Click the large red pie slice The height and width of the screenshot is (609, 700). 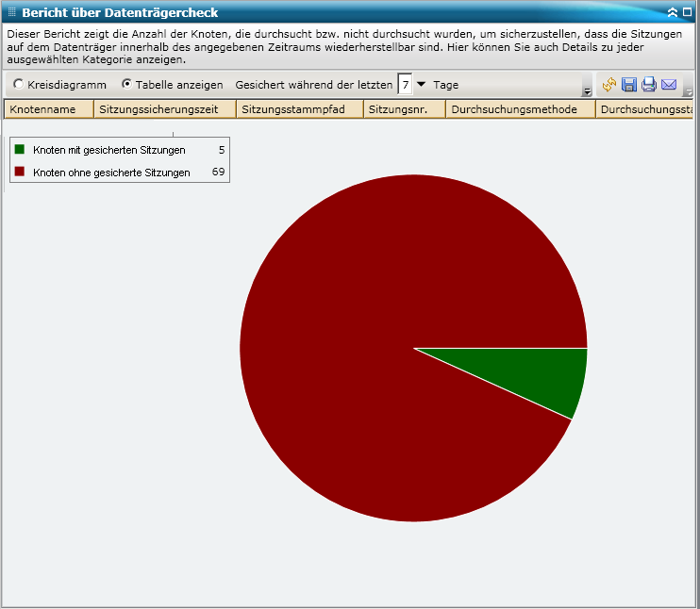click(358, 348)
